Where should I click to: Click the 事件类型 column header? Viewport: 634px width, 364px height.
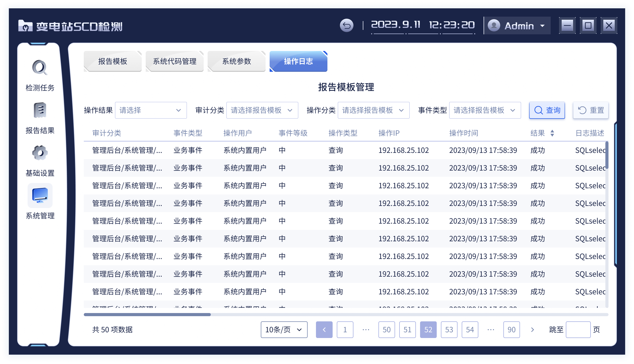[188, 133]
